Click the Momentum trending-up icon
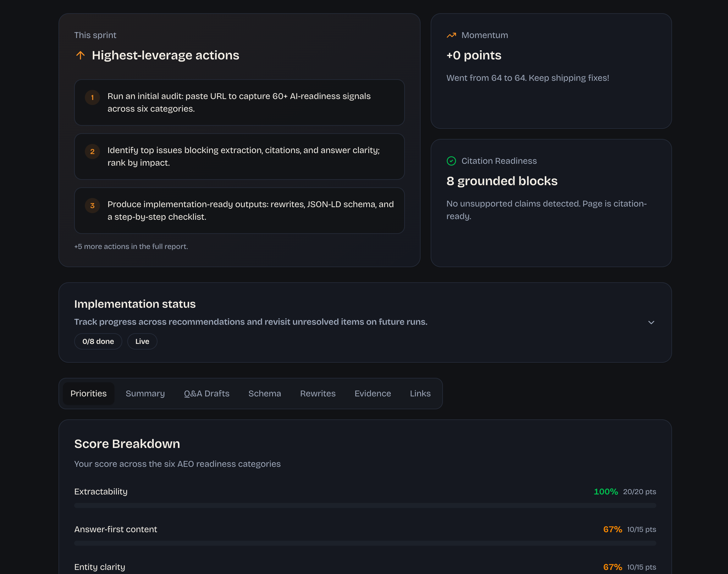 click(451, 35)
